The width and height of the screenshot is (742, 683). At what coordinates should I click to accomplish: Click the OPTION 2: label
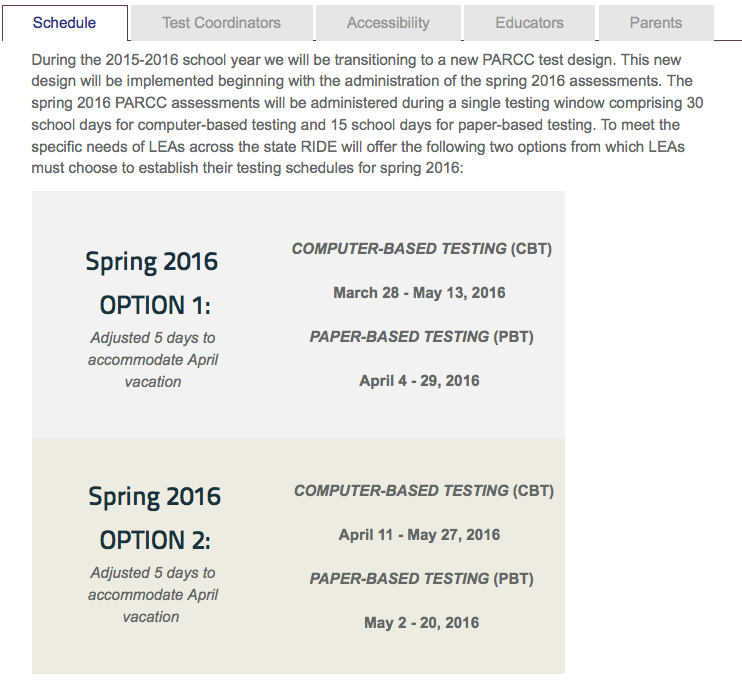[x=155, y=540]
